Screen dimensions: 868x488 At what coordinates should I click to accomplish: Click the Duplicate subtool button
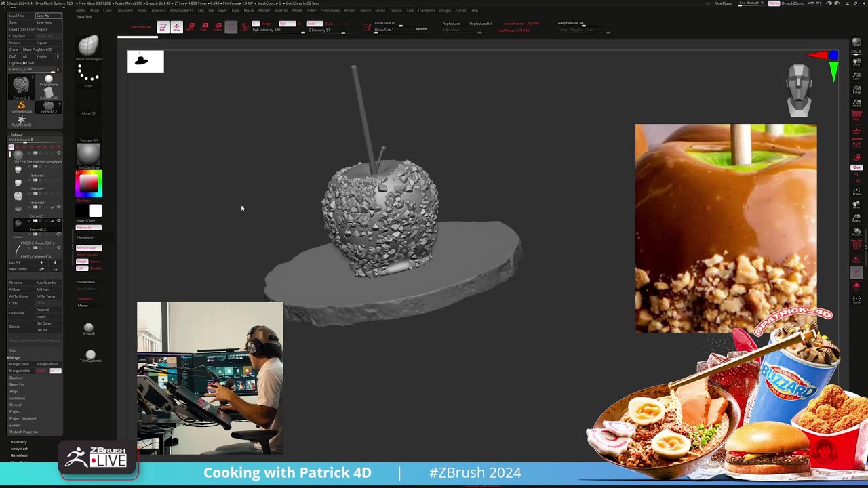point(21,313)
